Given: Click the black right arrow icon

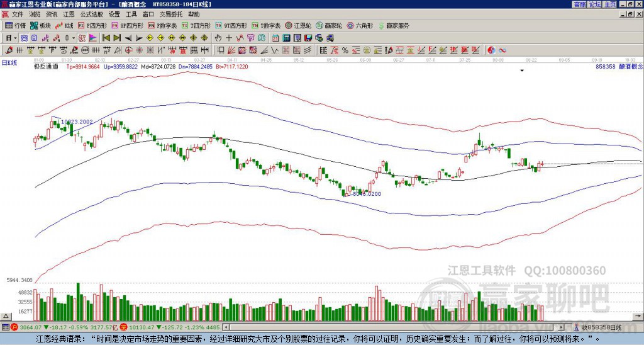Looking at the screenshot, I should click(139, 38).
